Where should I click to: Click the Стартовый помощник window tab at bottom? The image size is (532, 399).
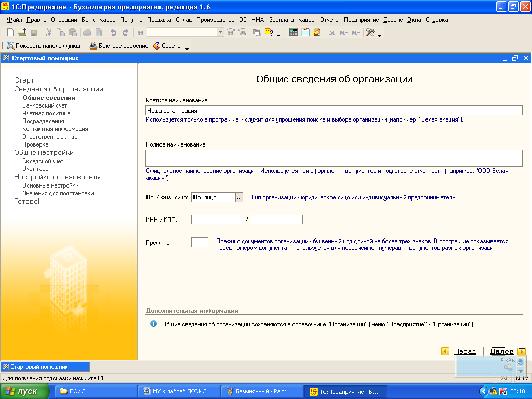click(x=46, y=367)
